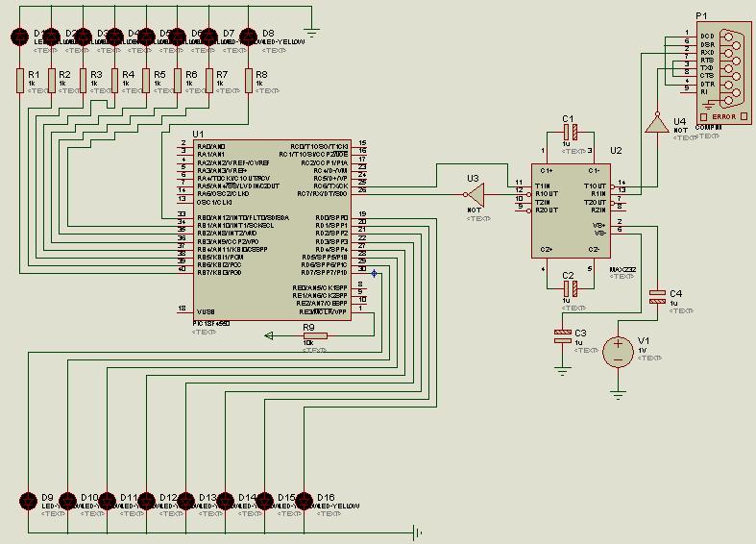Select the ground symbol below V1
The height and width of the screenshot is (544, 756).
618,395
